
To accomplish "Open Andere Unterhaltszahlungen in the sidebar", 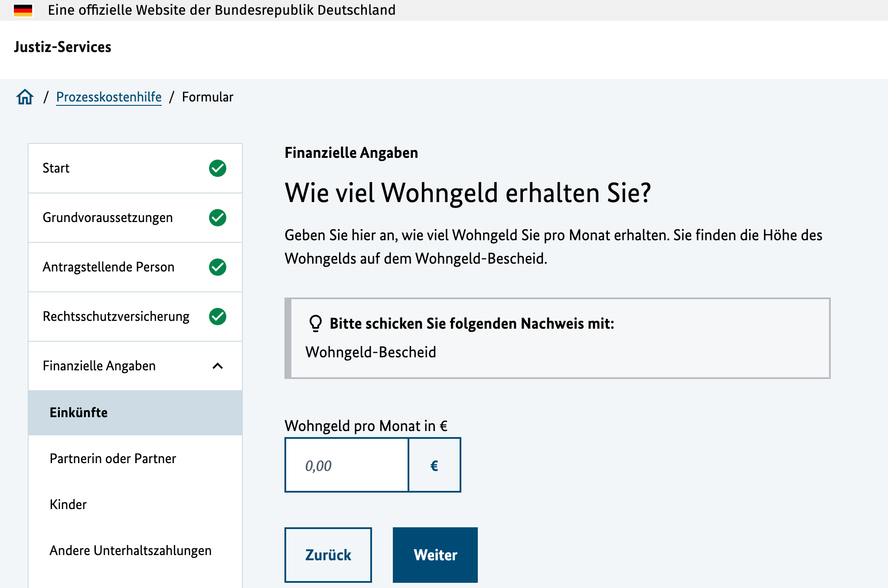I will point(130,550).
